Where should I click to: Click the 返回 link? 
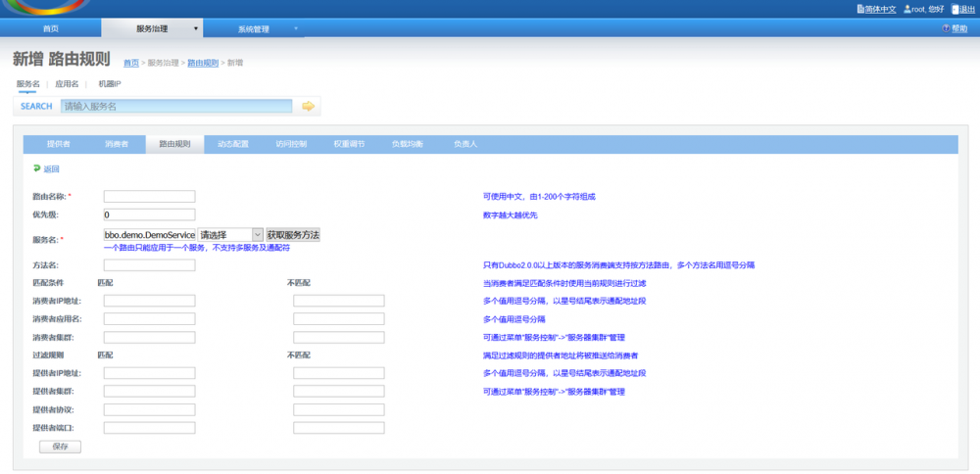coord(51,169)
